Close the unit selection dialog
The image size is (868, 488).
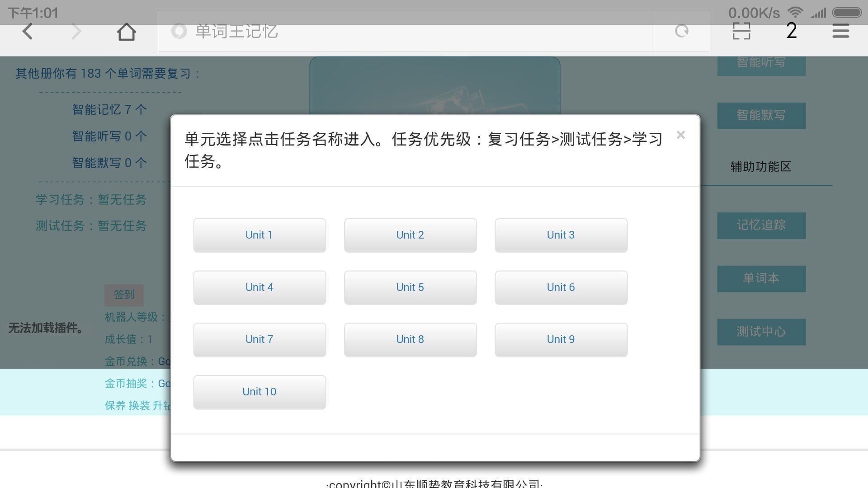679,134
